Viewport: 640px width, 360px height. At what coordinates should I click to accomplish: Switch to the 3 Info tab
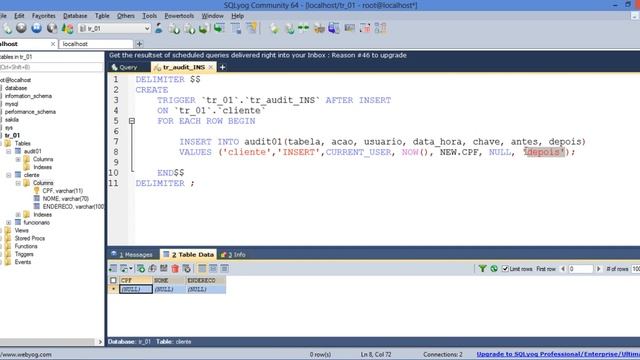pyautogui.click(x=234, y=254)
